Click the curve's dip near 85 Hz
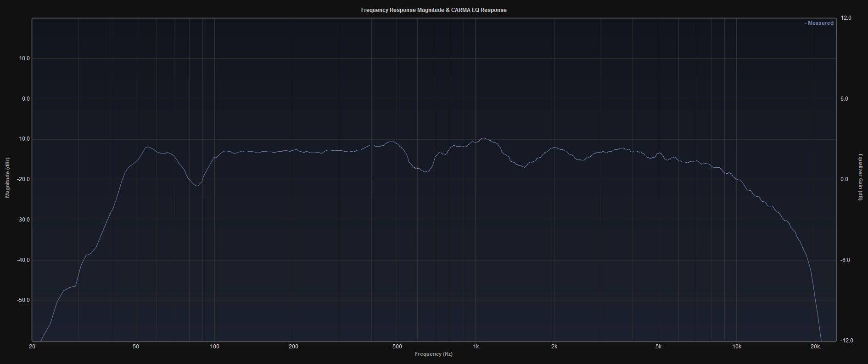 197,186
